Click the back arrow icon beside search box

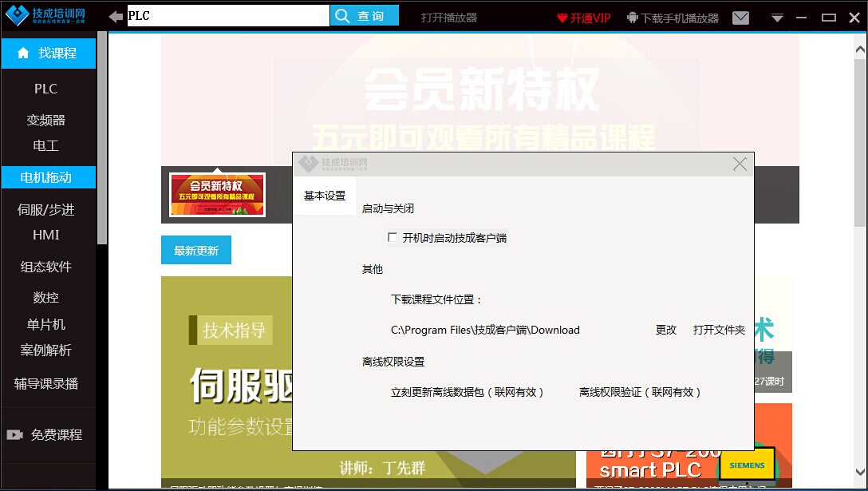pos(116,17)
